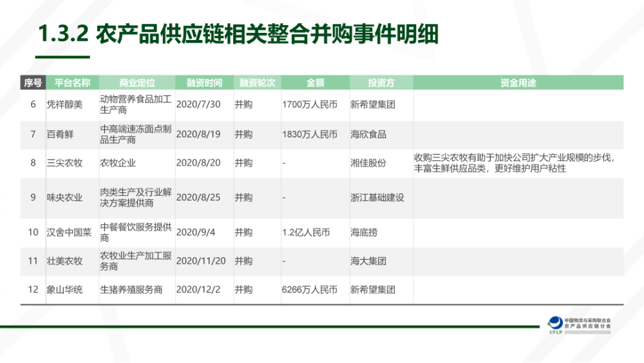This screenshot has width=644, height=363.
Task: Click investor '海底捞'
Action: click(x=364, y=232)
